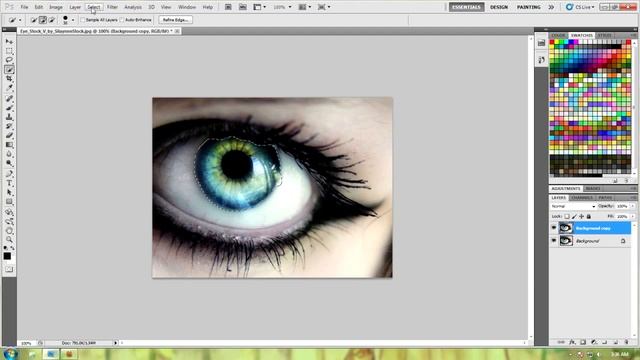The image size is (640, 360).
Task: Select the Eyedropper tool
Action: click(x=9, y=87)
